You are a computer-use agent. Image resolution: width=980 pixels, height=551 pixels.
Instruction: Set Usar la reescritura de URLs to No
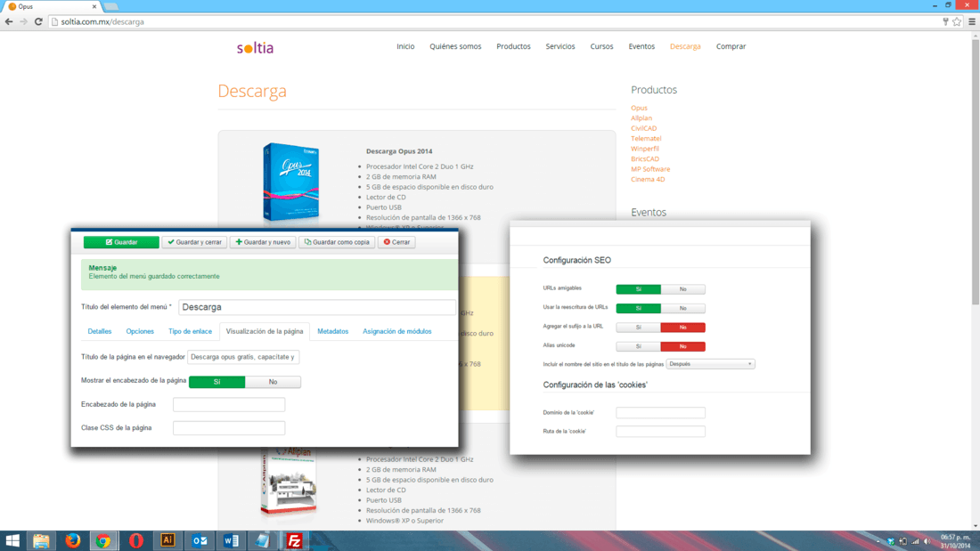pos(683,309)
